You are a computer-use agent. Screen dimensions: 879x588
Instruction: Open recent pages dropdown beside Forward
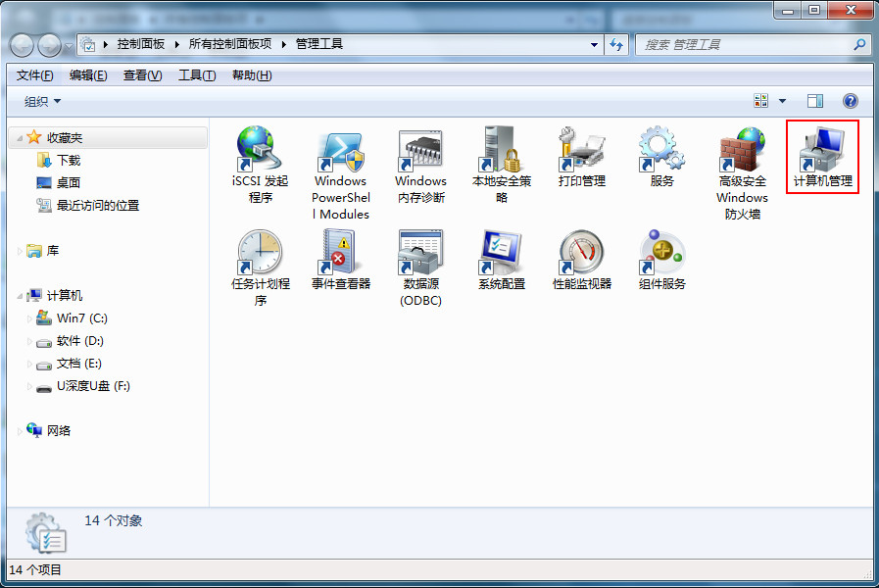coord(69,46)
